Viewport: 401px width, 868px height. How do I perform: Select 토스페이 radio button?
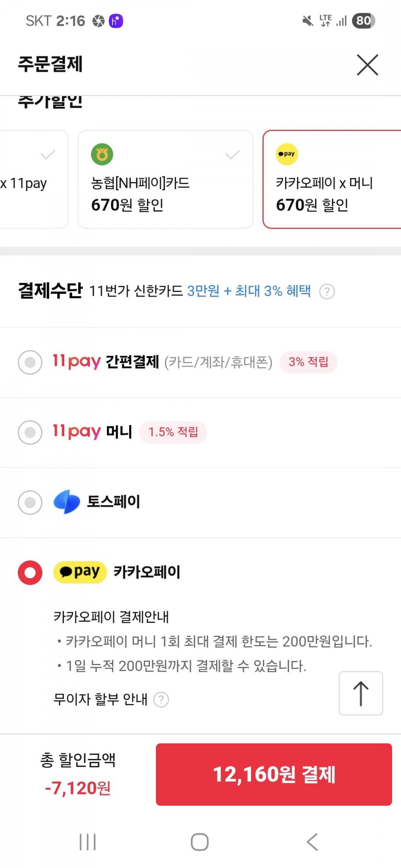tap(30, 503)
